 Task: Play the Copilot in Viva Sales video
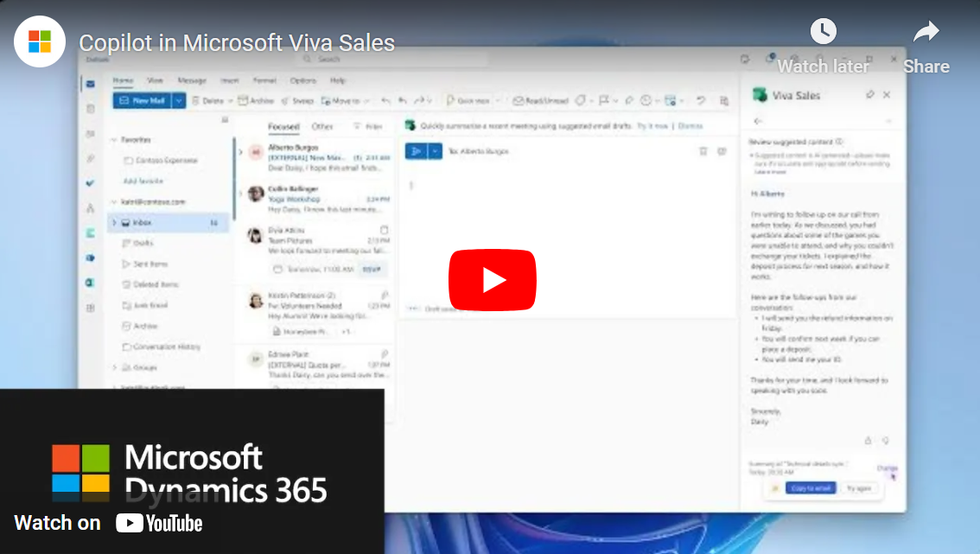[x=492, y=279]
